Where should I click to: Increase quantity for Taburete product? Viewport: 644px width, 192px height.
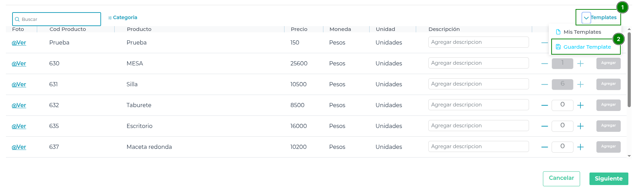[580, 105]
